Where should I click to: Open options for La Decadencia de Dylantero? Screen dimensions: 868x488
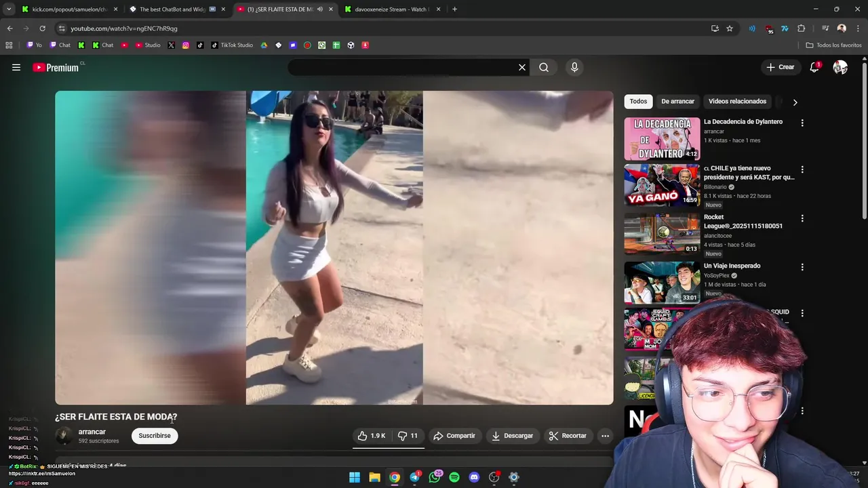click(x=802, y=123)
